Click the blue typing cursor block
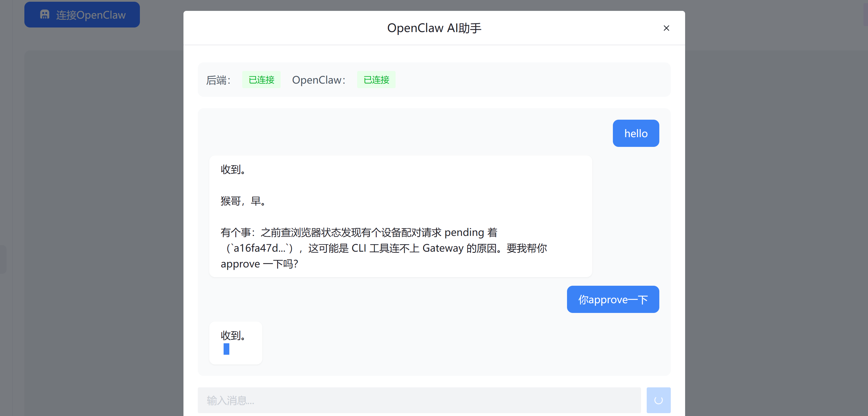868x416 pixels. pyautogui.click(x=226, y=349)
